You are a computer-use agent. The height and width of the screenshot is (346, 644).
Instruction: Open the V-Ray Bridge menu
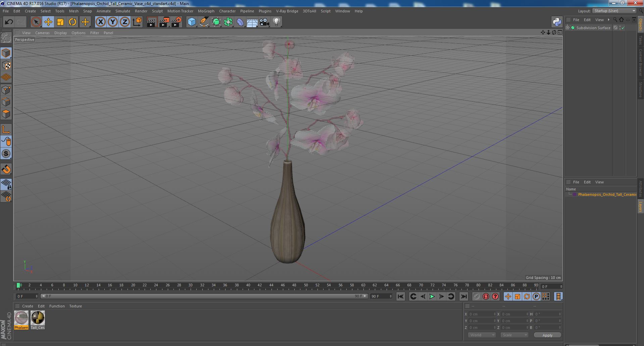click(x=287, y=11)
